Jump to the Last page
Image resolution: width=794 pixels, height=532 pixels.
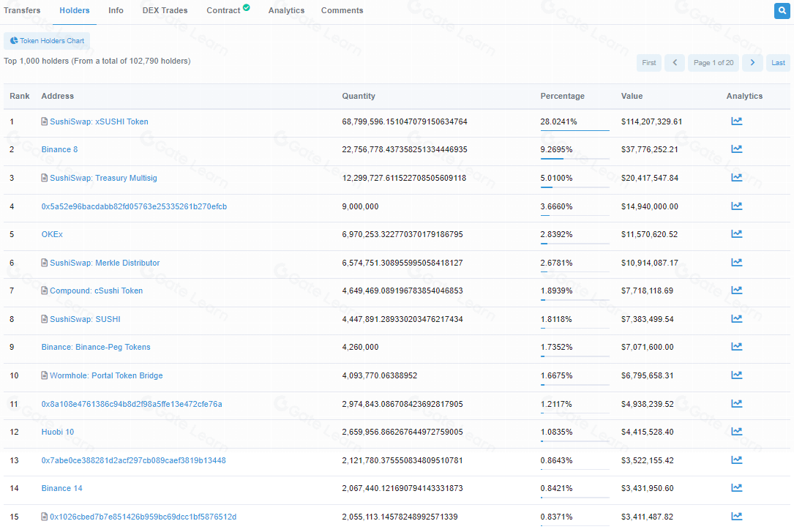point(779,63)
